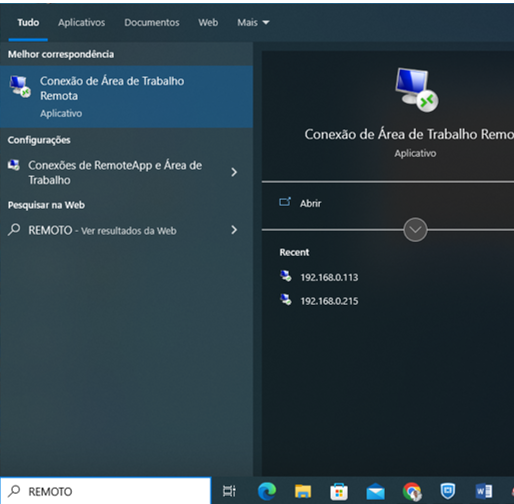Click the Abrir open-window icon

coord(285,202)
